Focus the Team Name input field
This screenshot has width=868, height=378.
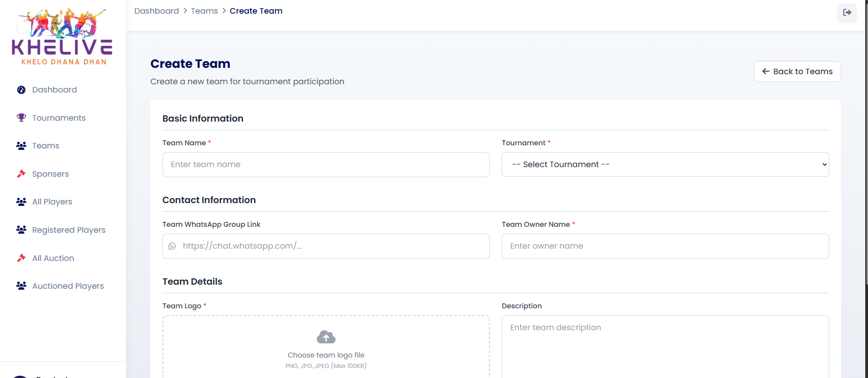click(326, 164)
